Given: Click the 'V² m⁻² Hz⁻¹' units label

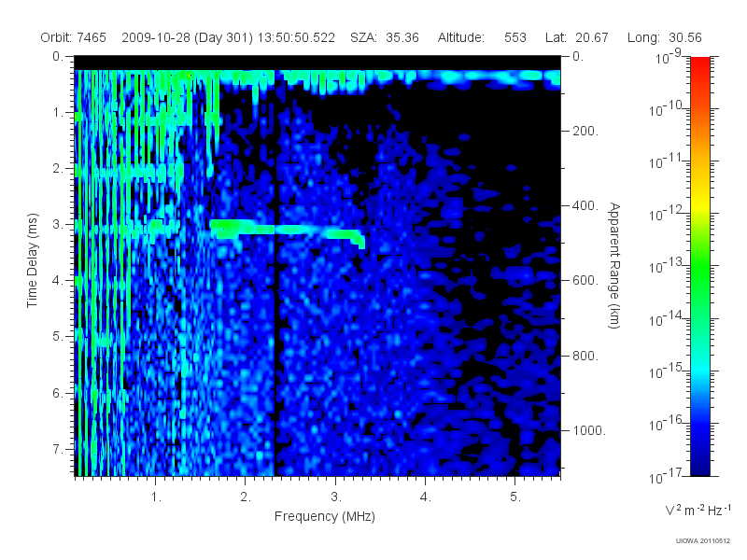Looking at the screenshot, I should click(x=698, y=510).
